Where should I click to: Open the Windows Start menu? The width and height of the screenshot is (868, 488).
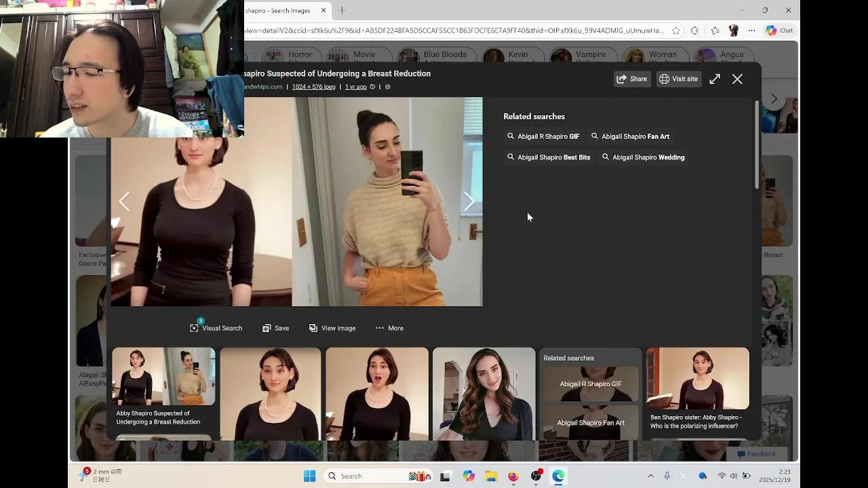[310, 476]
